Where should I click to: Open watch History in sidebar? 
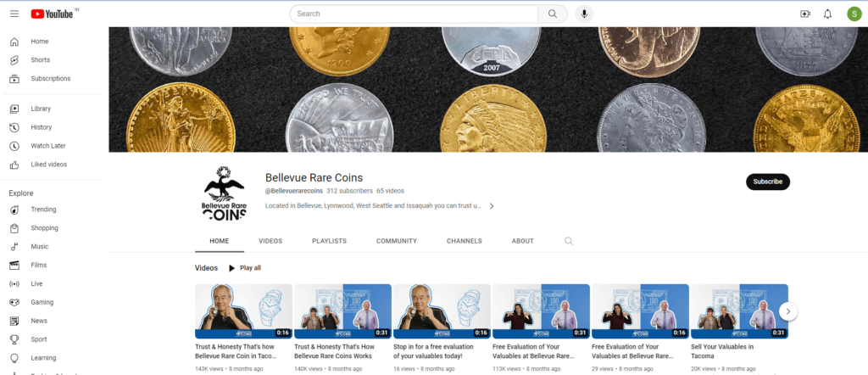click(x=51, y=127)
